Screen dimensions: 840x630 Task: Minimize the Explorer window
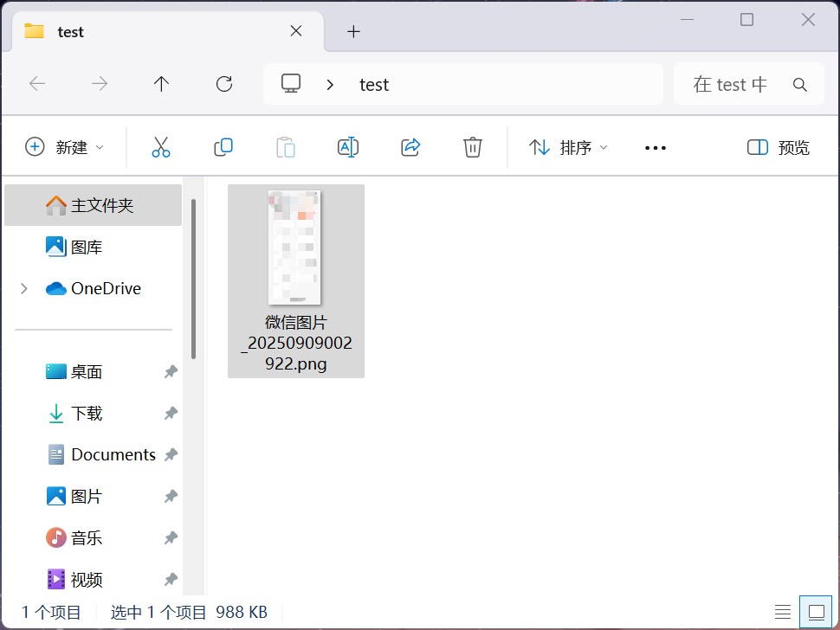[688, 20]
